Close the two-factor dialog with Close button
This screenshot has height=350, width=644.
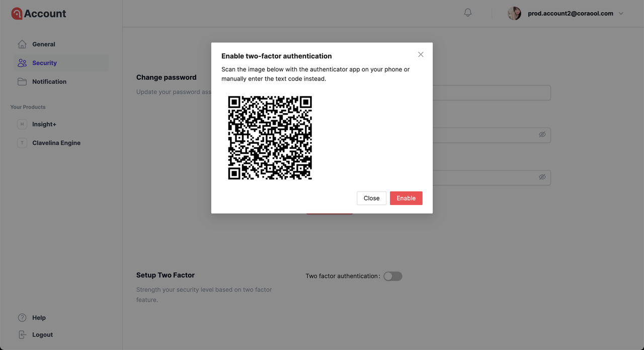point(371,198)
